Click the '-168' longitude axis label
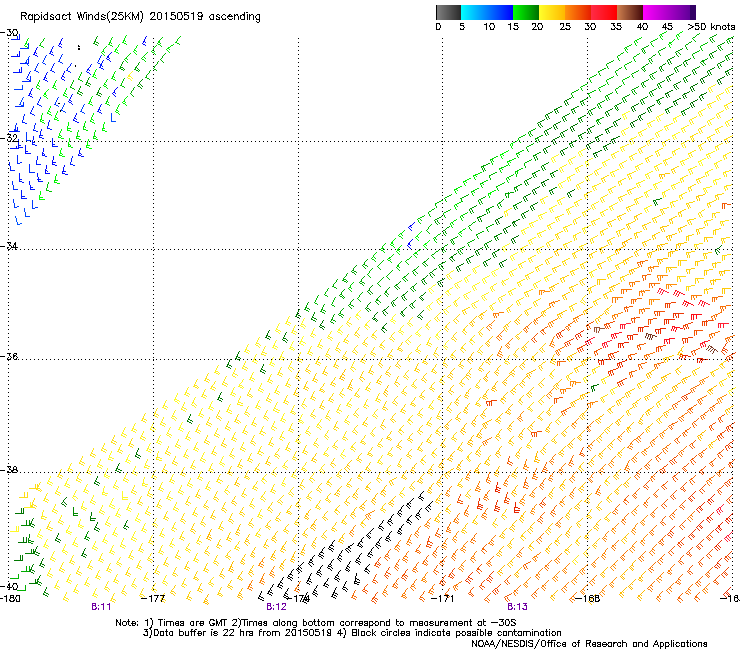The height and width of the screenshot is (650, 740). point(588,599)
